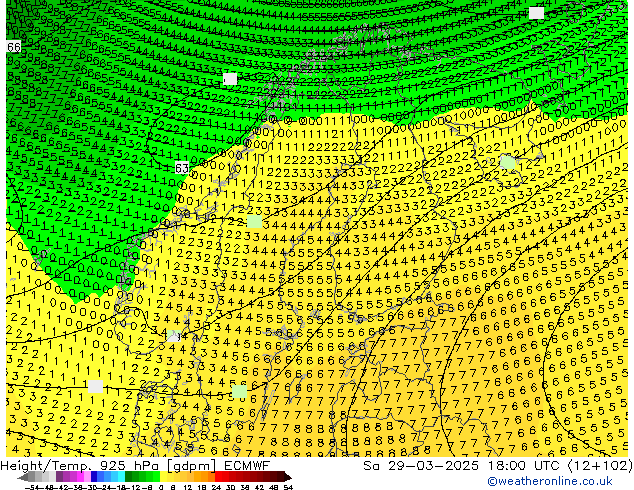Screen dimensions: 634x490
Task: Click the 24 value on the legend scale
Action: pyautogui.click(x=216, y=487)
